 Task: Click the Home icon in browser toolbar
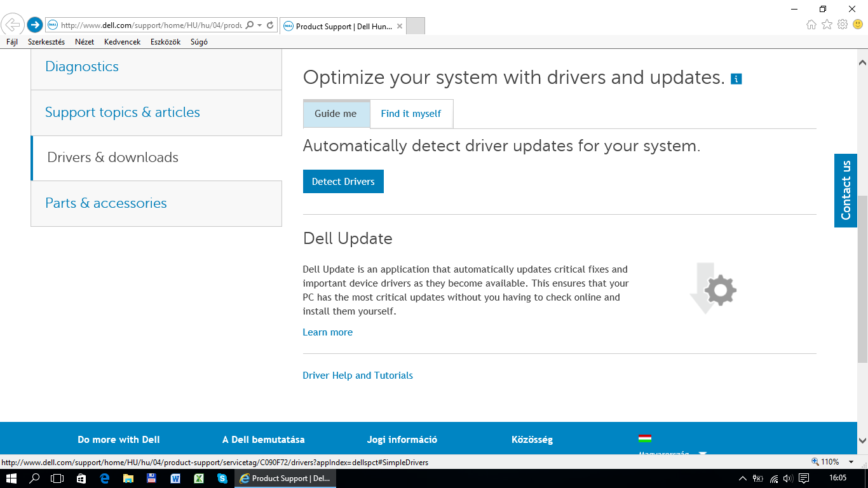tap(811, 25)
